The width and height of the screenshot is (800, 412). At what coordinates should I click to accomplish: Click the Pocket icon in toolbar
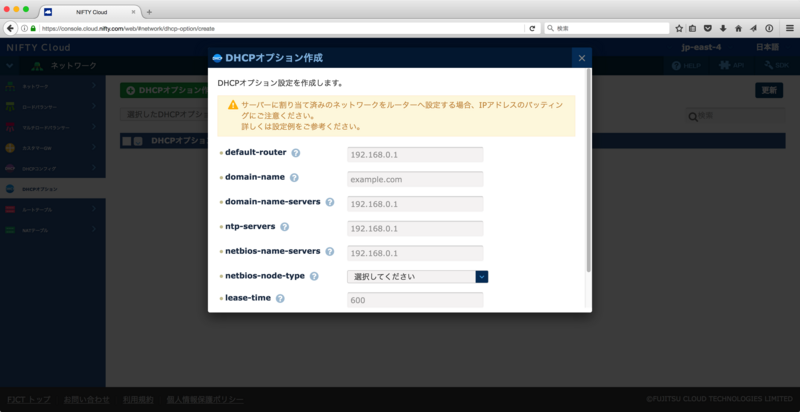coord(708,29)
